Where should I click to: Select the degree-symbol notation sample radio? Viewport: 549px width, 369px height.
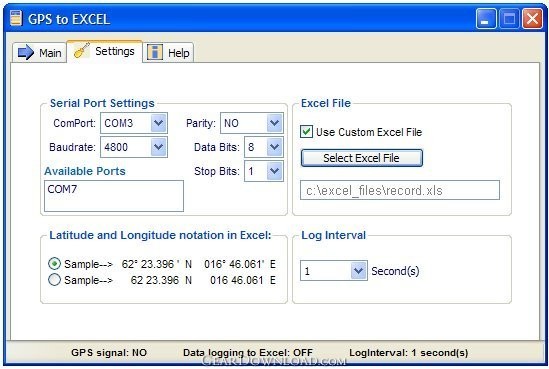(54, 264)
